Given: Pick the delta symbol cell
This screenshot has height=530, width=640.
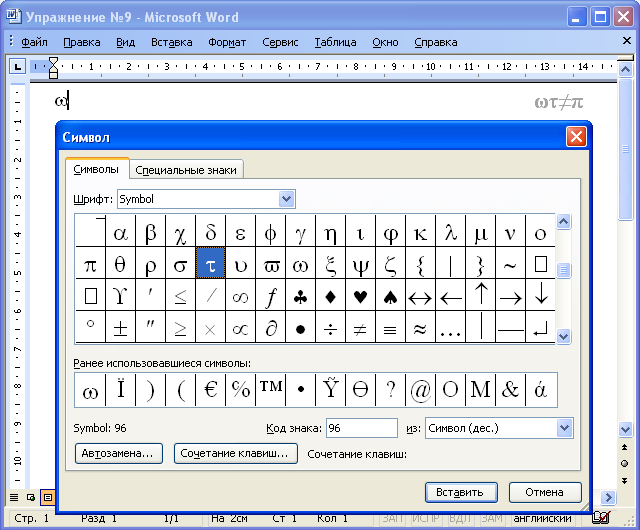Looking at the screenshot, I should click(x=211, y=231).
